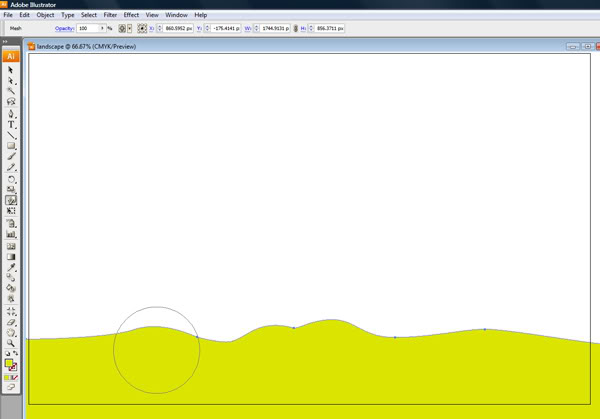Select the Pen tool
600x419 pixels.
pos(11,114)
